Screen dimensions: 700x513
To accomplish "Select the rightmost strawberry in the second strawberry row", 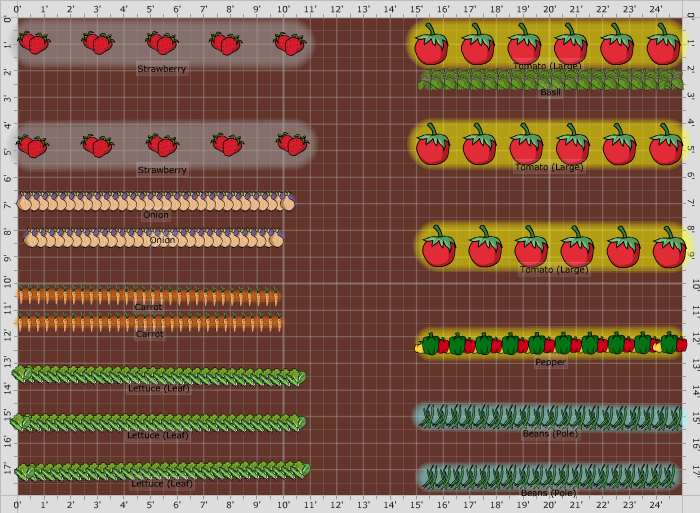I will click(x=290, y=145).
